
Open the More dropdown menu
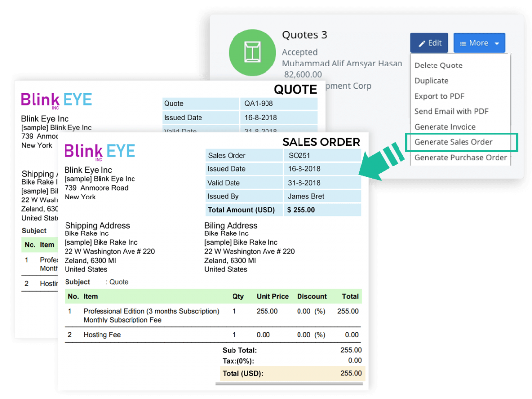tap(479, 43)
